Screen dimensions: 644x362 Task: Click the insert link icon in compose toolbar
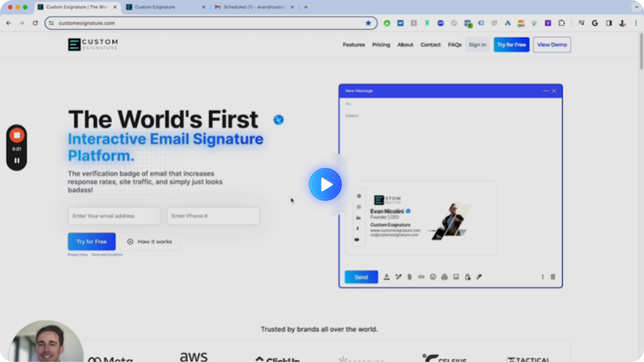[421, 277]
